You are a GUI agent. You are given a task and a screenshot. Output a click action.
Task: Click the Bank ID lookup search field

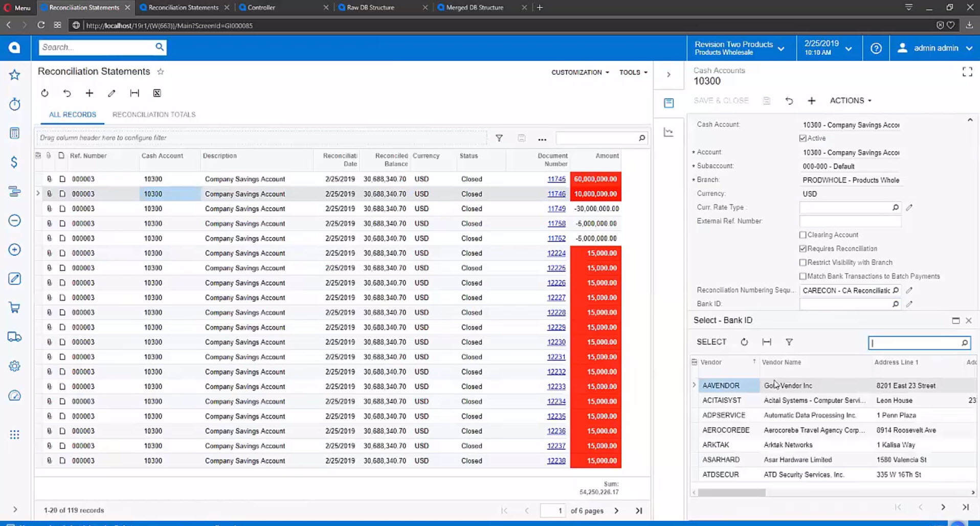tap(915, 343)
